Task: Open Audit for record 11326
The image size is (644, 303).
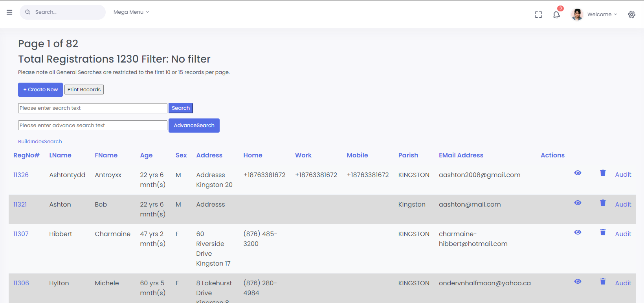Action: pyautogui.click(x=623, y=174)
